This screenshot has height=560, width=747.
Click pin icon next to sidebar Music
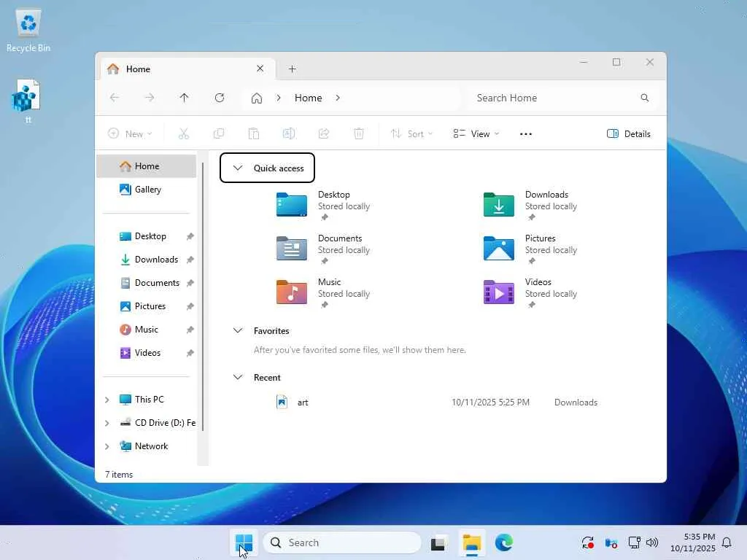pos(190,330)
